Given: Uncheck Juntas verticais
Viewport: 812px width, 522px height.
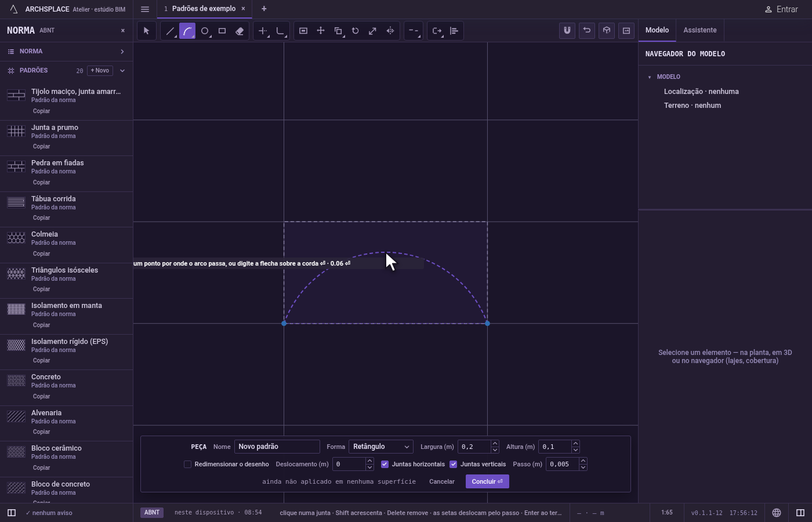Looking at the screenshot, I should click(454, 464).
